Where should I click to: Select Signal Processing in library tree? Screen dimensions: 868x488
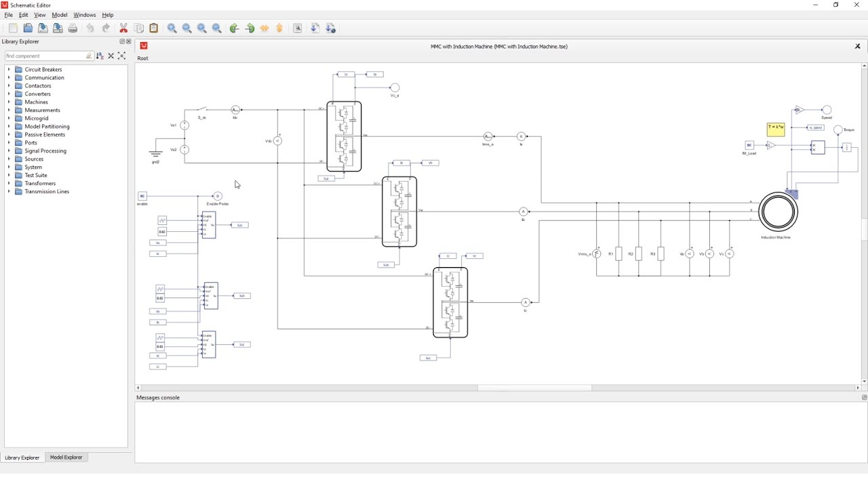click(x=45, y=151)
